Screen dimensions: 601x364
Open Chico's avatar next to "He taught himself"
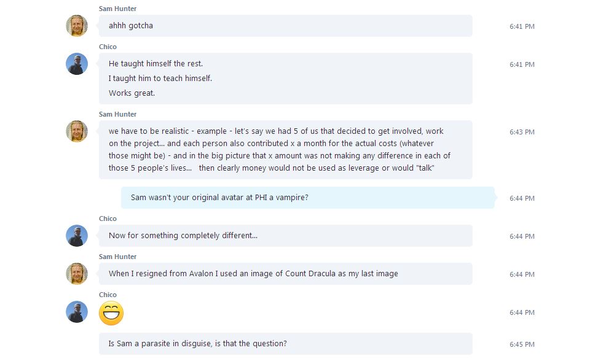click(x=77, y=64)
